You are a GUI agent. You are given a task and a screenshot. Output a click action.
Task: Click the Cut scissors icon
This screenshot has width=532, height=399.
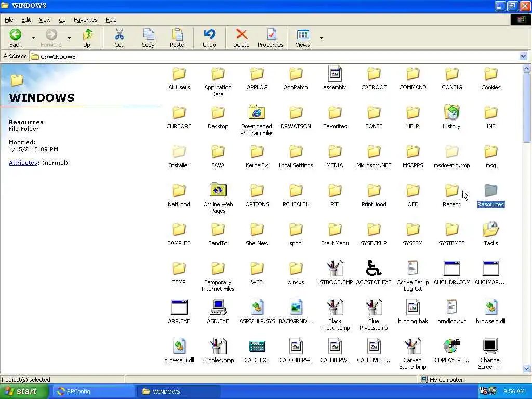pyautogui.click(x=119, y=34)
